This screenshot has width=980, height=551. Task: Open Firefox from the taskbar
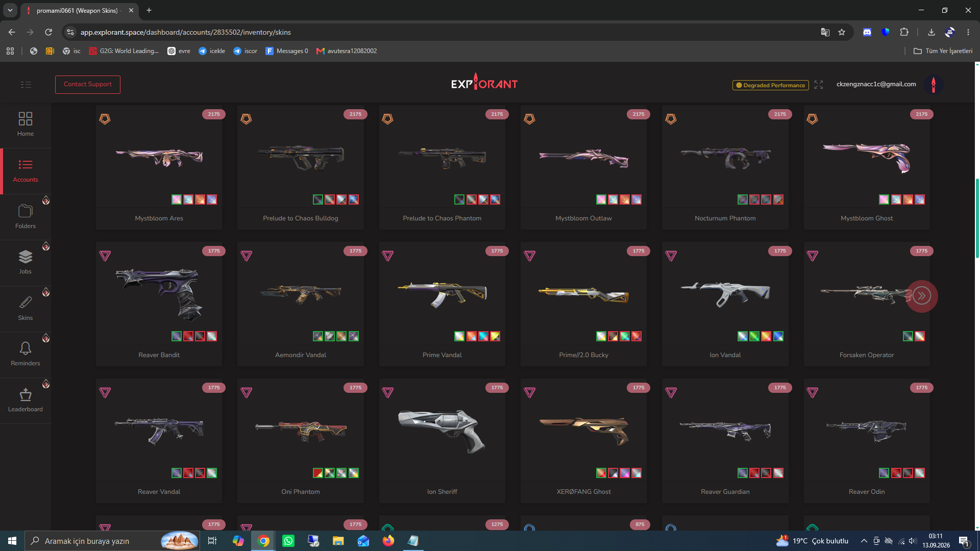[x=388, y=541]
